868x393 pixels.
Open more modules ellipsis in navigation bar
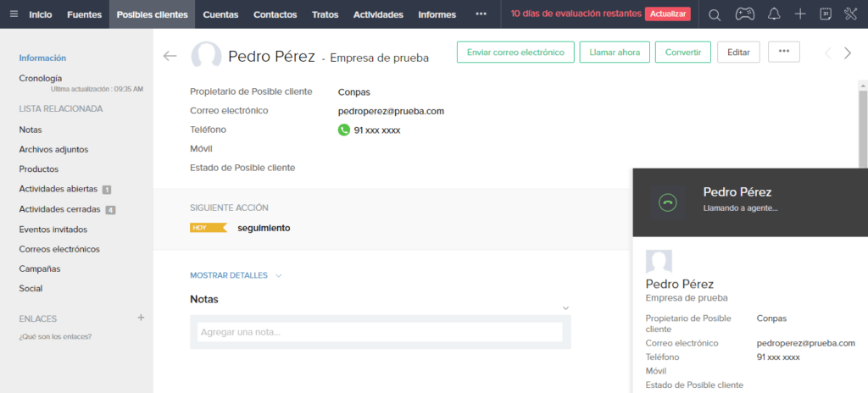481,14
